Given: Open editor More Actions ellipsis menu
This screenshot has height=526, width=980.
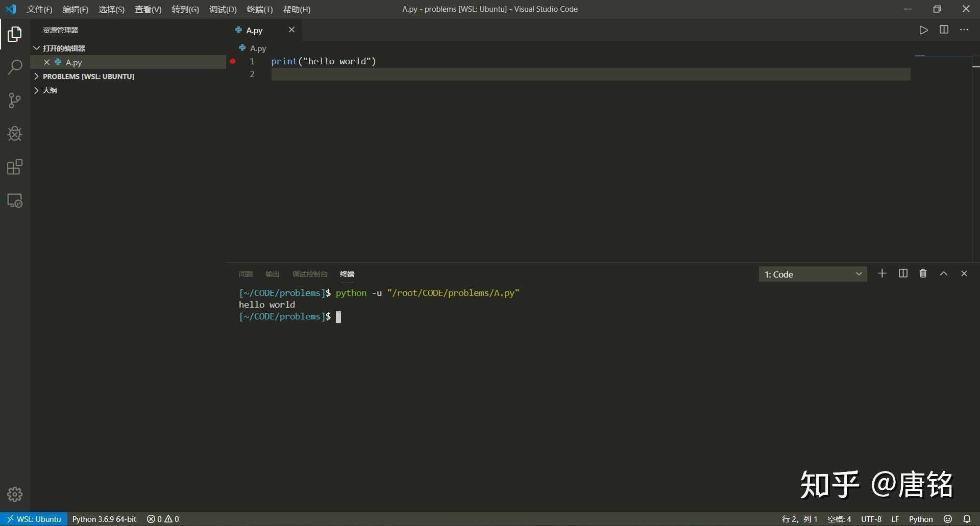Looking at the screenshot, I should pos(964,30).
